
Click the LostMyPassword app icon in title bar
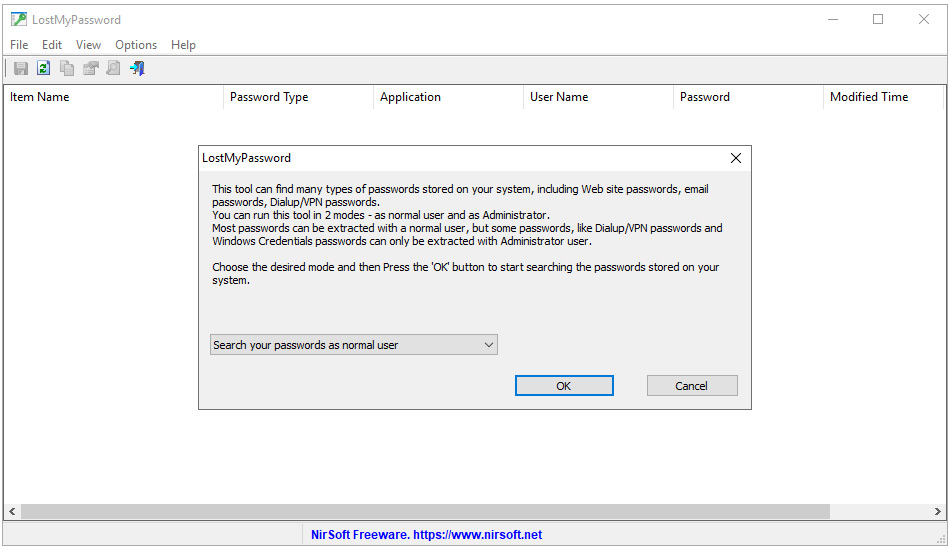[x=19, y=19]
